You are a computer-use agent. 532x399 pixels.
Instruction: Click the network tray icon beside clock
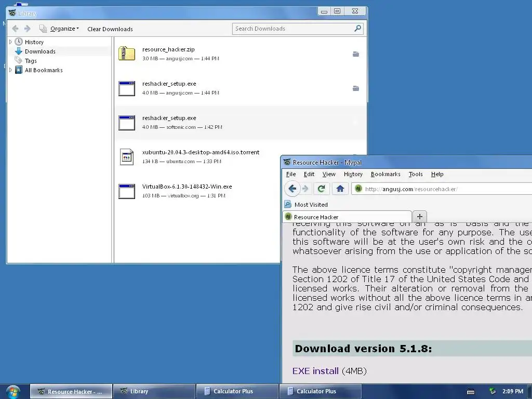(x=493, y=391)
